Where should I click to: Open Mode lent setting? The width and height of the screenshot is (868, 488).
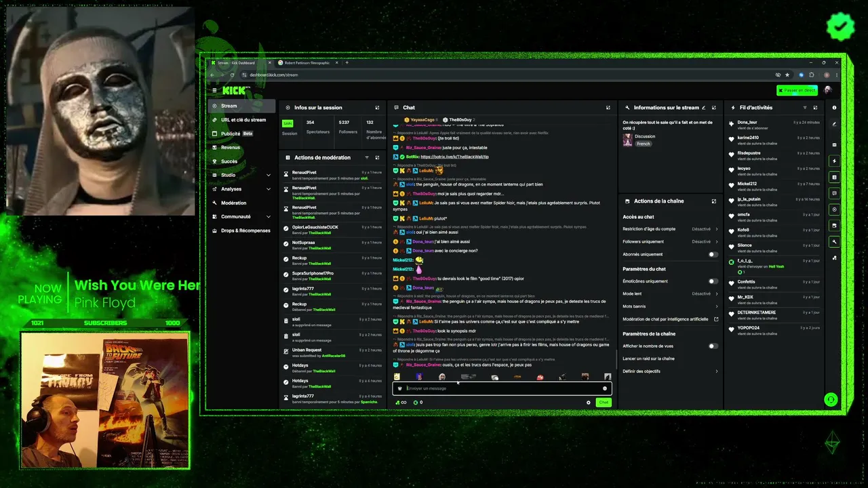670,293
